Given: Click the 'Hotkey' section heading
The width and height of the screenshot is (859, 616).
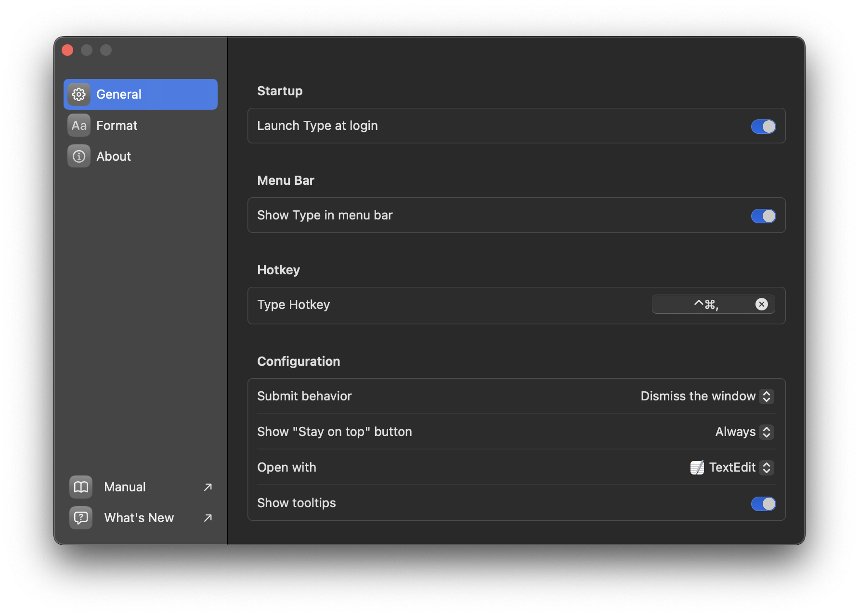Looking at the screenshot, I should [x=278, y=270].
